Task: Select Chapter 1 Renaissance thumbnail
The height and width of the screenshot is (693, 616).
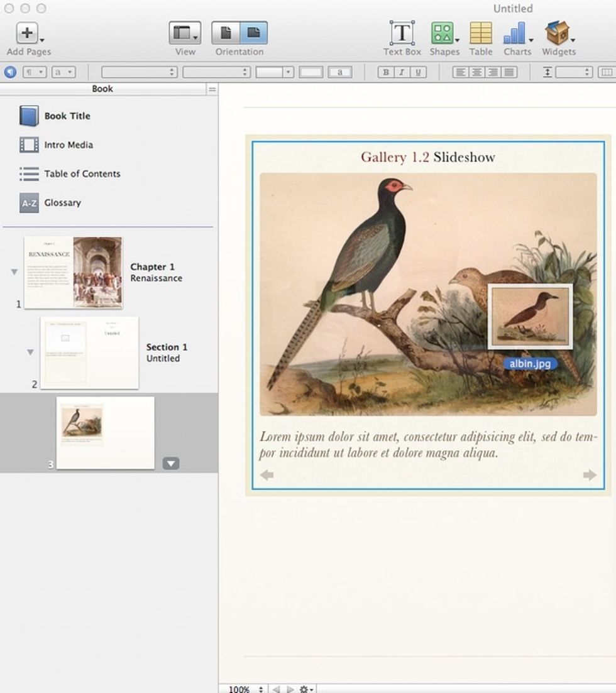Action: (x=74, y=272)
